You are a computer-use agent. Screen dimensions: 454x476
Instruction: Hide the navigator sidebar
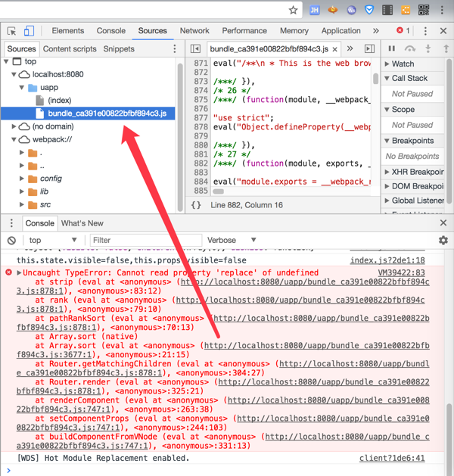[x=195, y=49]
